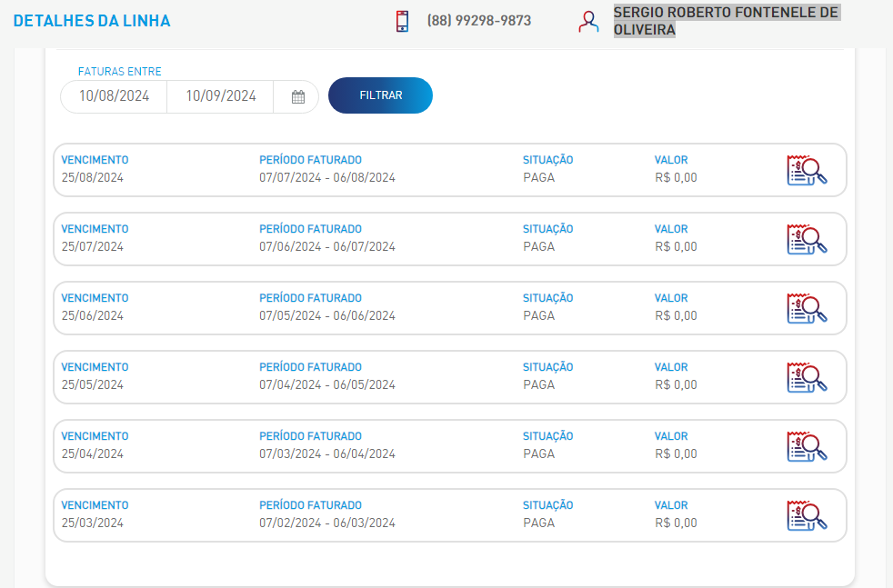Image resolution: width=893 pixels, height=588 pixels.
Task: Click due date 25/05/2024
Action: (x=92, y=384)
